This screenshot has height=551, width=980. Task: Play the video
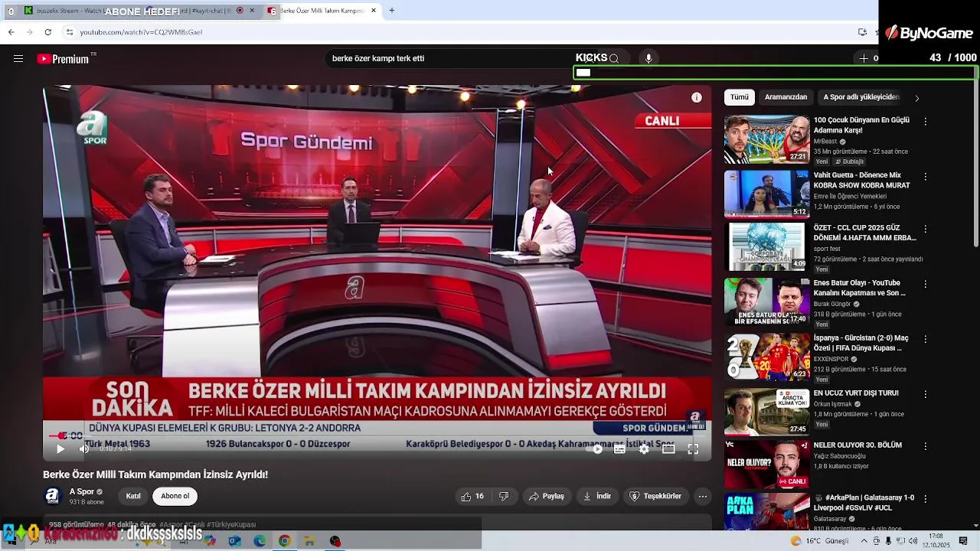coord(60,449)
